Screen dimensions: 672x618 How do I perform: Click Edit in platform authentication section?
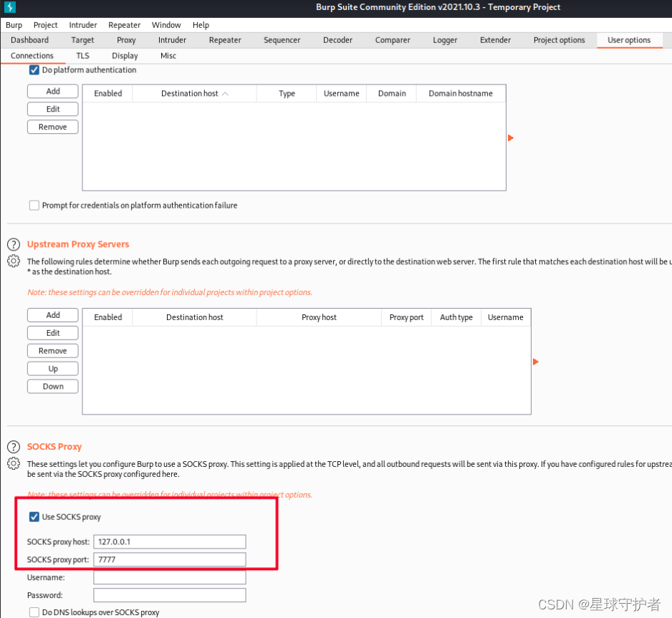tap(53, 110)
